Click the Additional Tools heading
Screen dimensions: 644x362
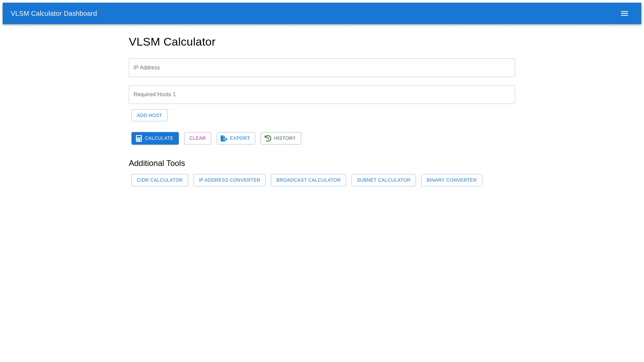(x=157, y=163)
